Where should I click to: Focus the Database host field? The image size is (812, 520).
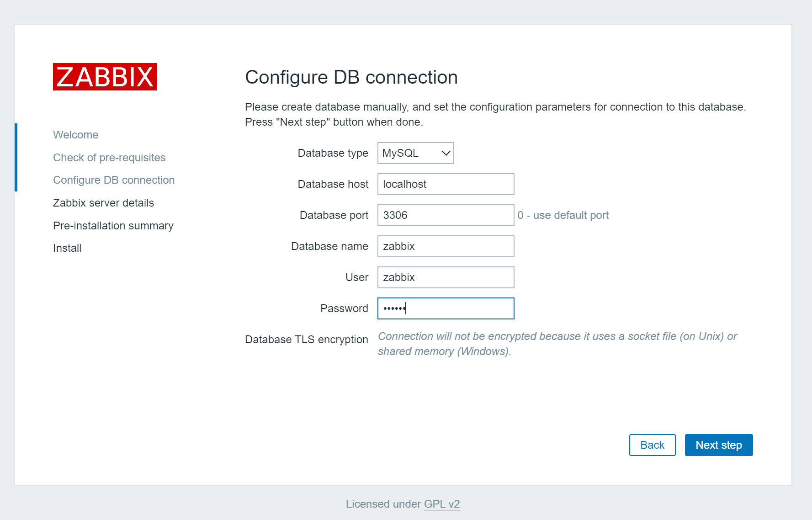coord(446,184)
